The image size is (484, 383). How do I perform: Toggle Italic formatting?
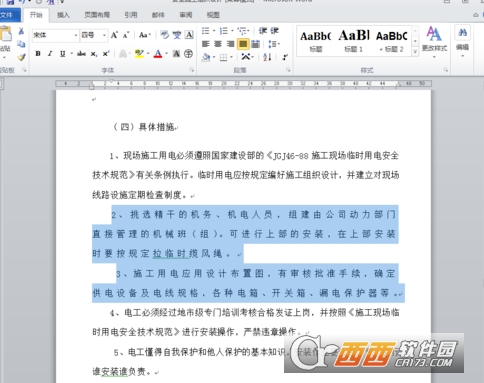coord(50,53)
